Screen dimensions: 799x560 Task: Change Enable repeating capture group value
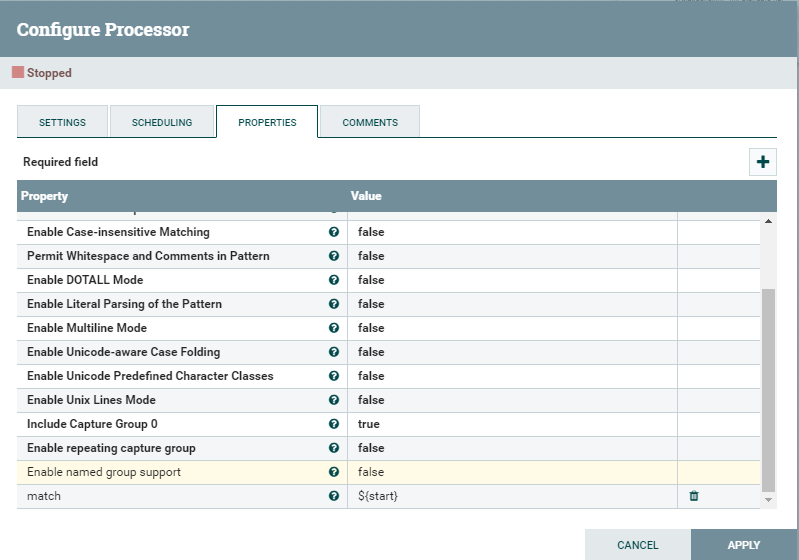click(x=510, y=448)
